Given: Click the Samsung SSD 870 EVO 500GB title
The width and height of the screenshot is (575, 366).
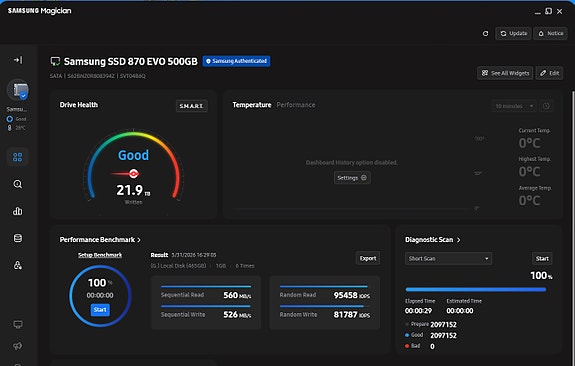Looking at the screenshot, I should [x=131, y=61].
